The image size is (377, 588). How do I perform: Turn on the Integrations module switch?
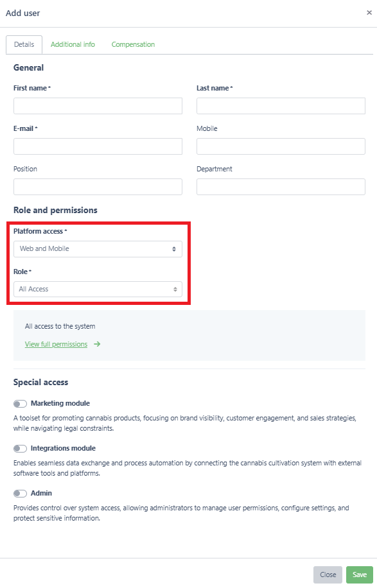tap(21, 449)
